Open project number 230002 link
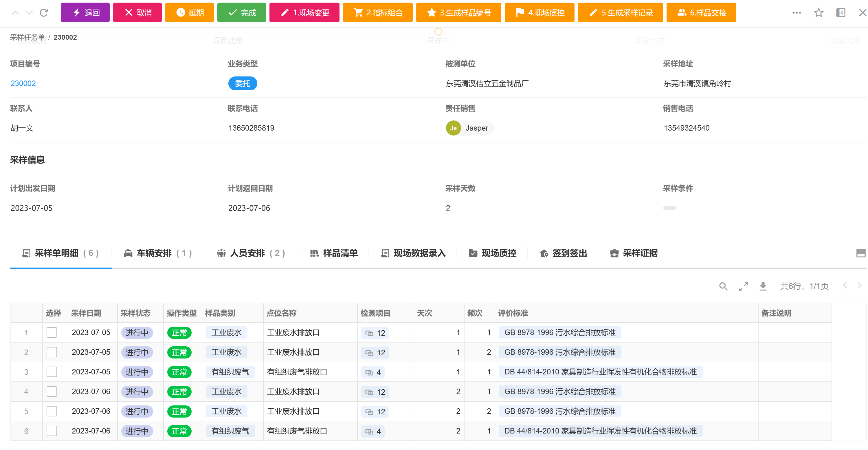Image resolution: width=868 pixels, height=450 pixels. (x=23, y=83)
